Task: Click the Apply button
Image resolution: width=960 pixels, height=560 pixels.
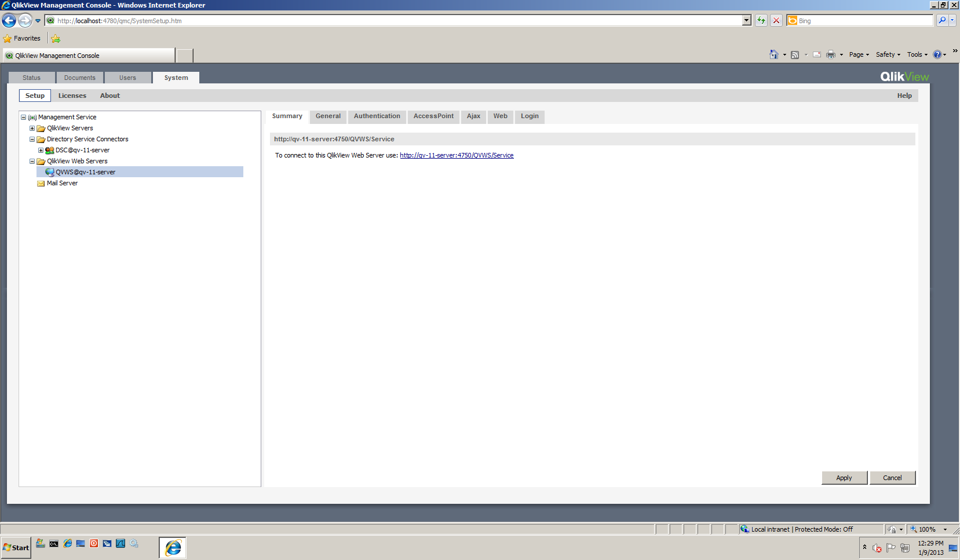Action: [844, 478]
